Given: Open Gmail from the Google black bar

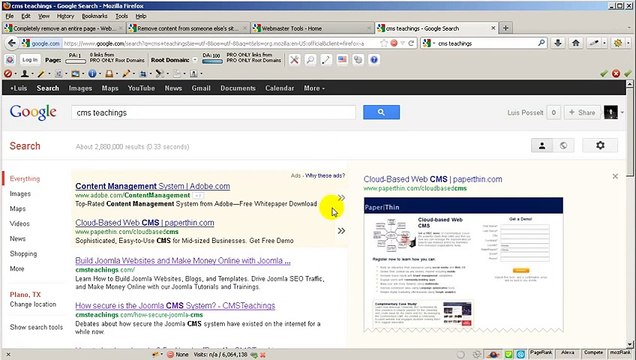Looking at the screenshot, I should pyautogui.click(x=201, y=88).
